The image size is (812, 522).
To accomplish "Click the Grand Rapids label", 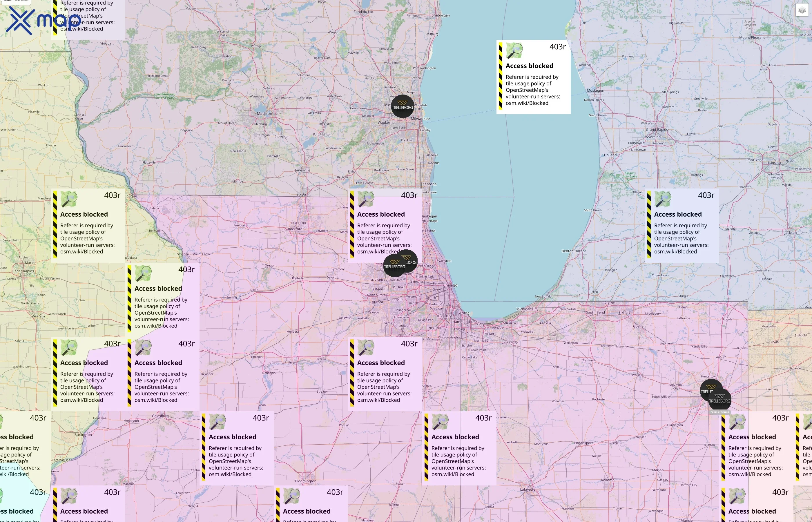I will (657, 130).
